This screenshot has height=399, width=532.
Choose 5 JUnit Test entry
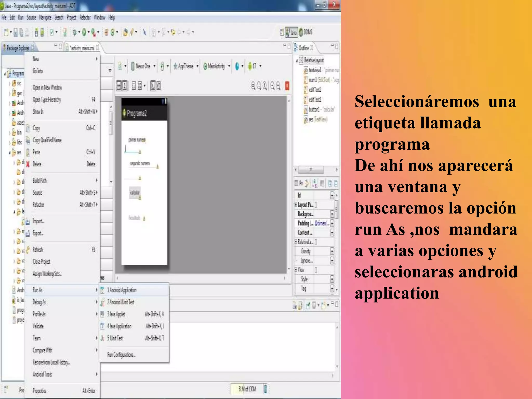coord(134,338)
